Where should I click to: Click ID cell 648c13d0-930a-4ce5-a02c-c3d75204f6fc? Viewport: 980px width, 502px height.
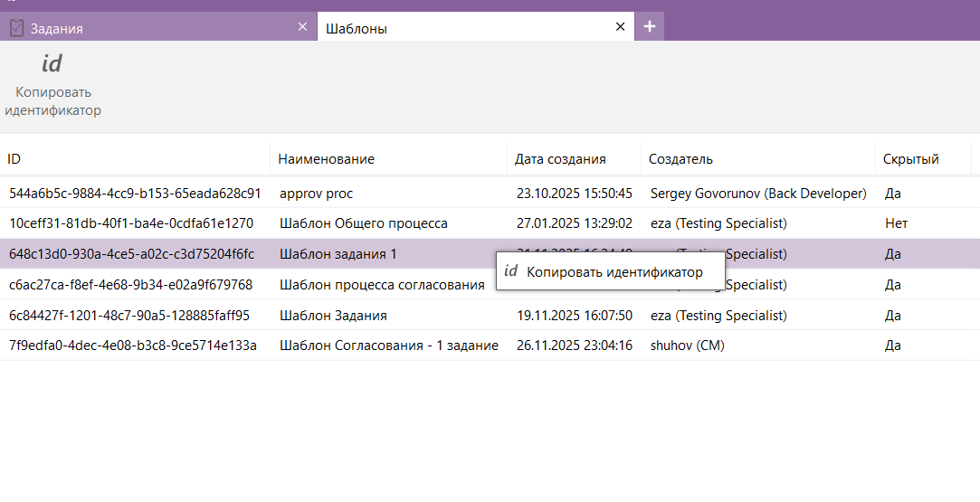(x=131, y=254)
